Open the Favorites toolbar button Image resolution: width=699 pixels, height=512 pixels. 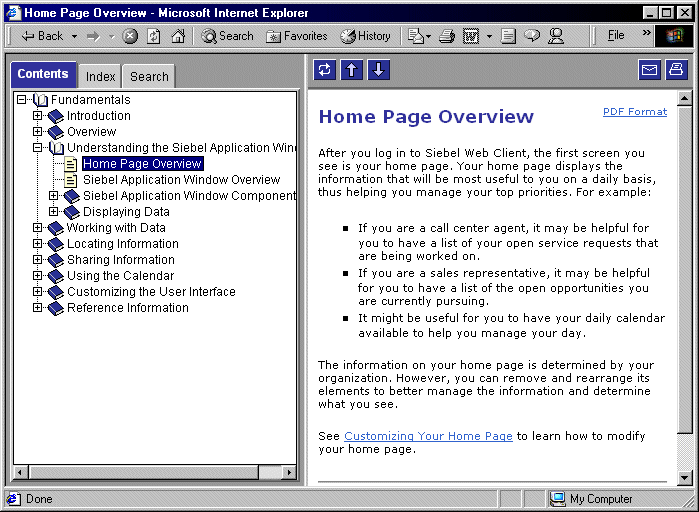(296, 36)
